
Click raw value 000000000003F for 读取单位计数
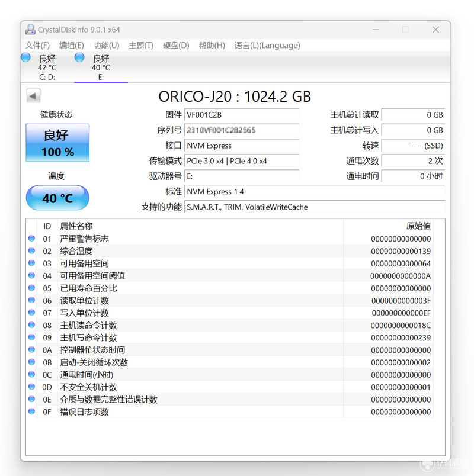tap(401, 301)
